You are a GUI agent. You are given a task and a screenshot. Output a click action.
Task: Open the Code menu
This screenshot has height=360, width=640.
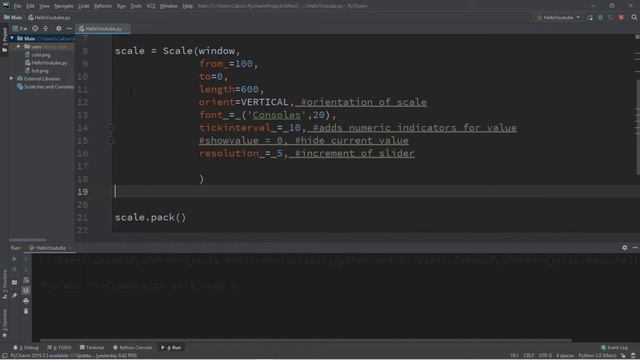[x=84, y=6]
